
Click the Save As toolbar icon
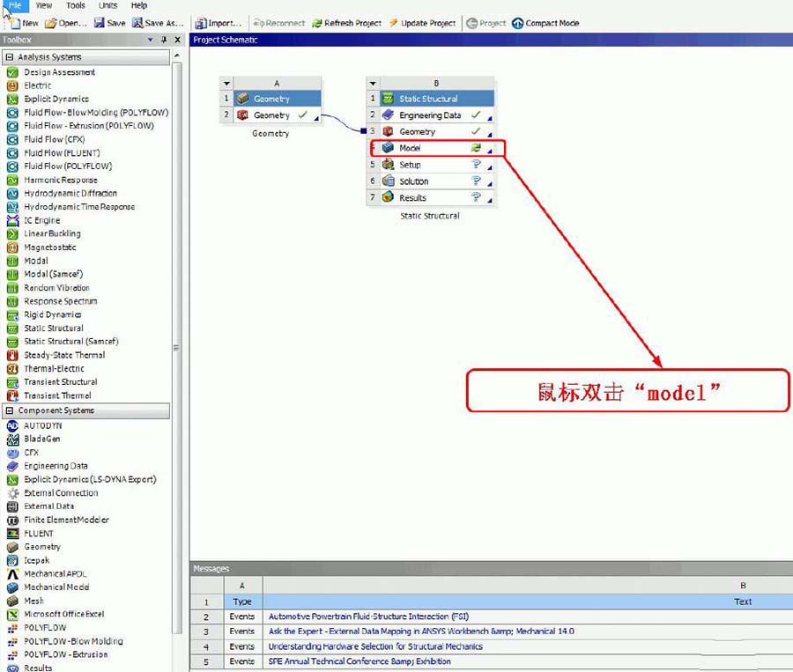137,23
